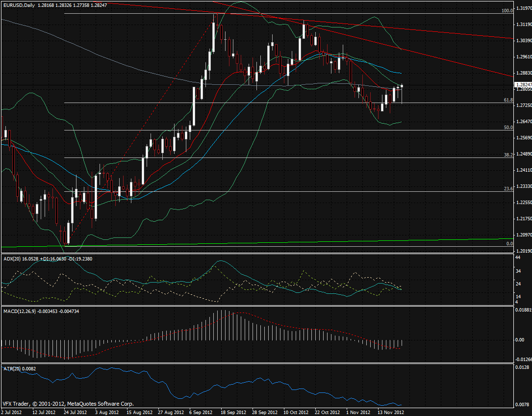Viewport: 532px width, 416px height.
Task: Select the 24 Jul 2012 date marker
Action: click(75, 412)
